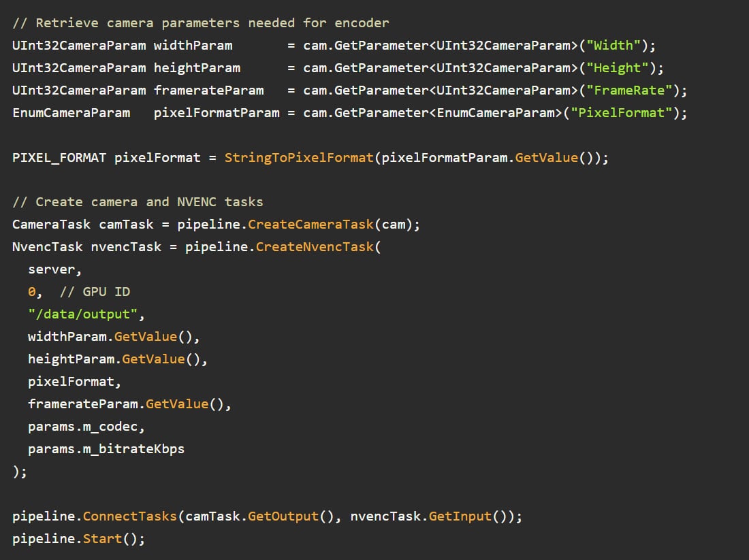Click the EnumCameraParam type declaration
This screenshot has width=749, height=560.
pos(71,113)
